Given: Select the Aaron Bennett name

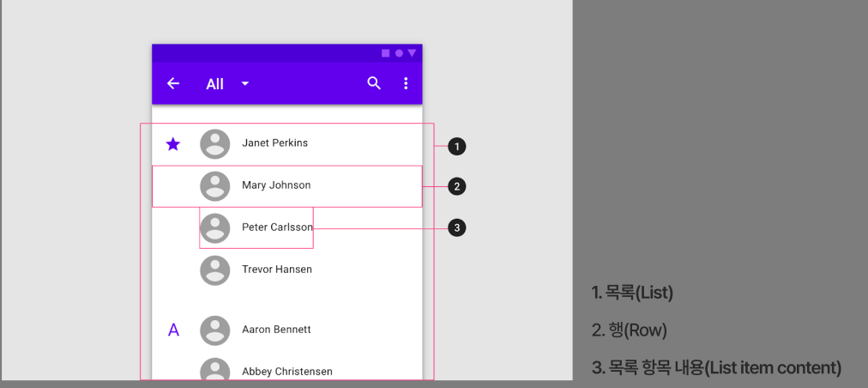Looking at the screenshot, I should pyautogui.click(x=276, y=330).
